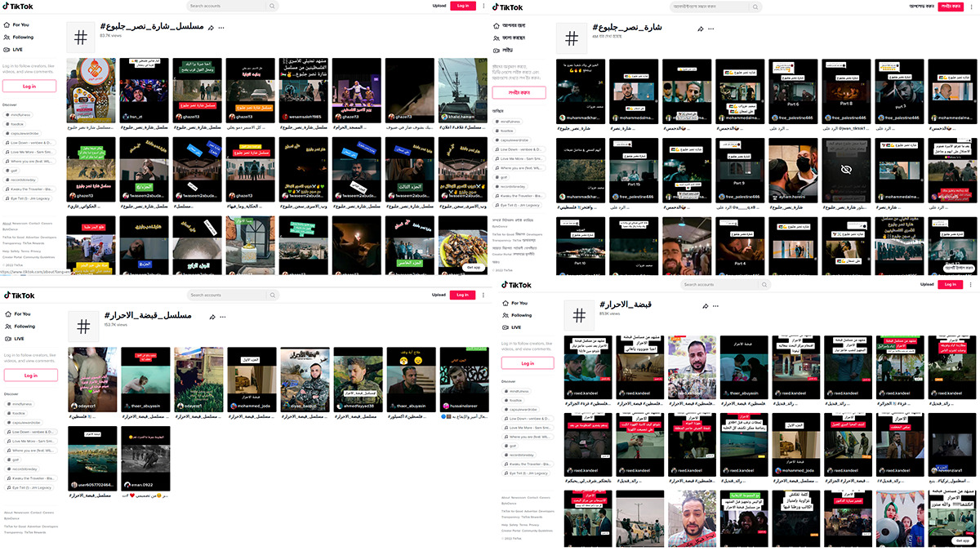
Task: Open more options beside the 153.7K-views hashtag title
Action: 222,317
